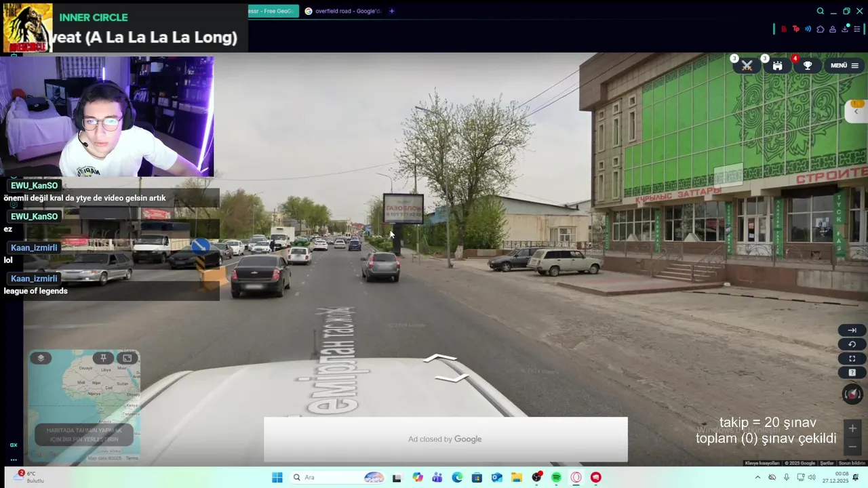868x488 pixels.
Task: Show hidden system tray icons chevron
Action: coord(757,478)
